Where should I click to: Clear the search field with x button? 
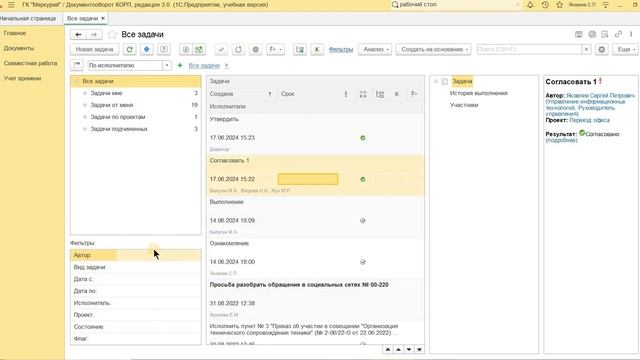coord(587,49)
